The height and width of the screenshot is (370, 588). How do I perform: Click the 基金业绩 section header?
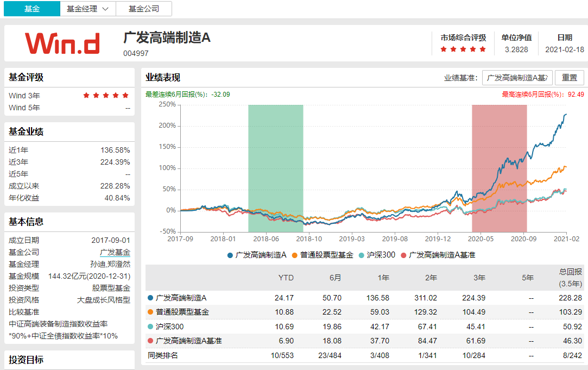pos(26,131)
